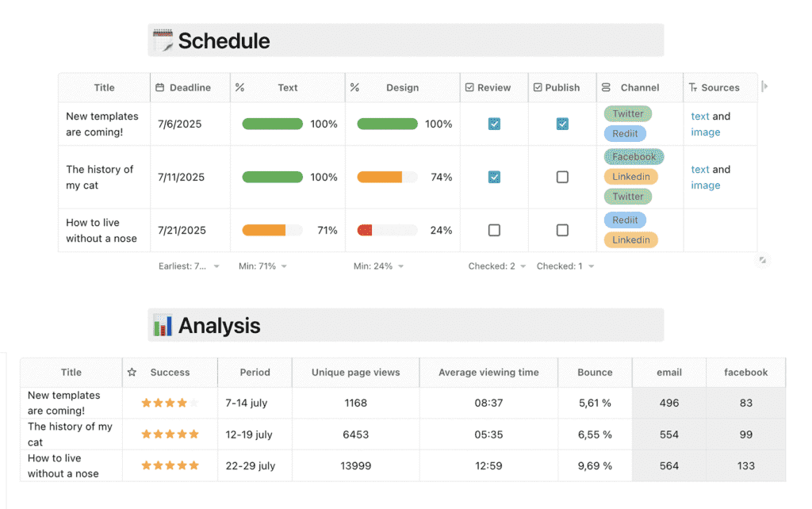
Task: Click the calendar icon in Deadline column header
Action: click(x=160, y=88)
